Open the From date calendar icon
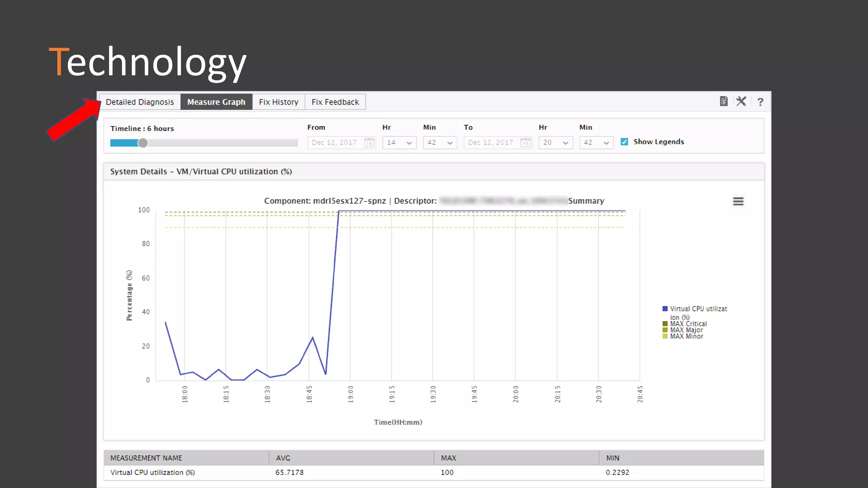Screen dimensions: 868x488 click(x=369, y=142)
